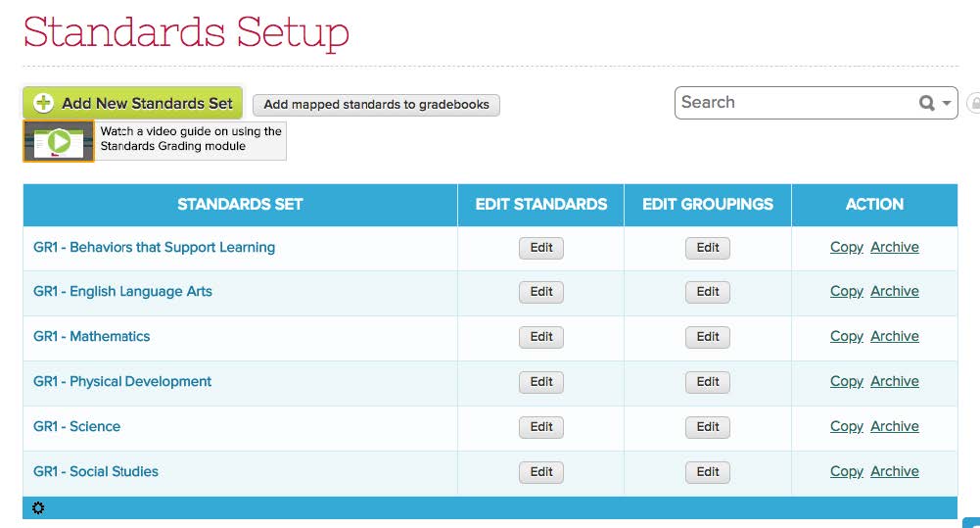The image size is (980, 528).
Task: Copy the GR1 - Social Studies set
Action: pyautogui.click(x=846, y=472)
